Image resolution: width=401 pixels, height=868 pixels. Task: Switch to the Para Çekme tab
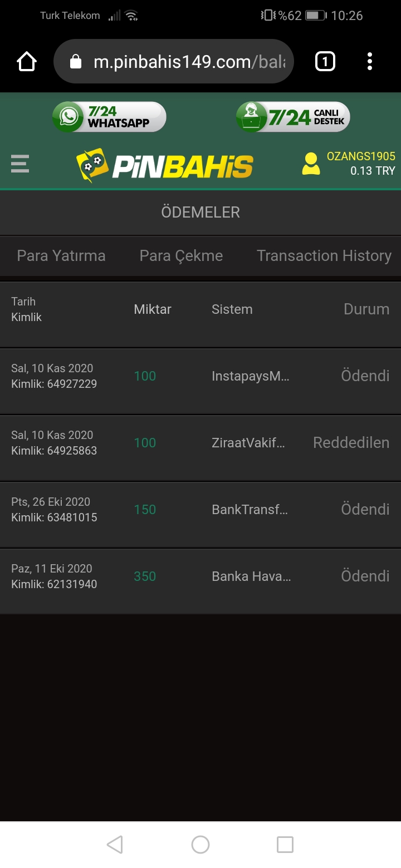(x=181, y=256)
